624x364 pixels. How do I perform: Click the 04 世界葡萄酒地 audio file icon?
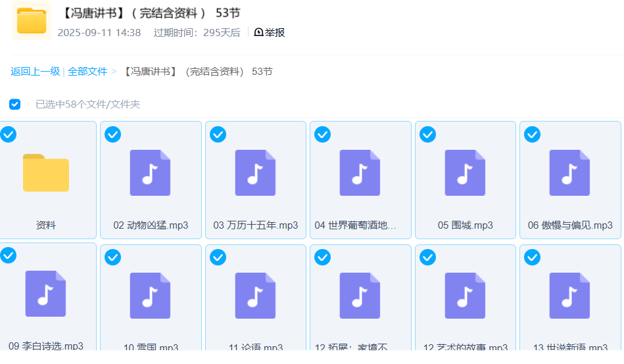click(360, 173)
